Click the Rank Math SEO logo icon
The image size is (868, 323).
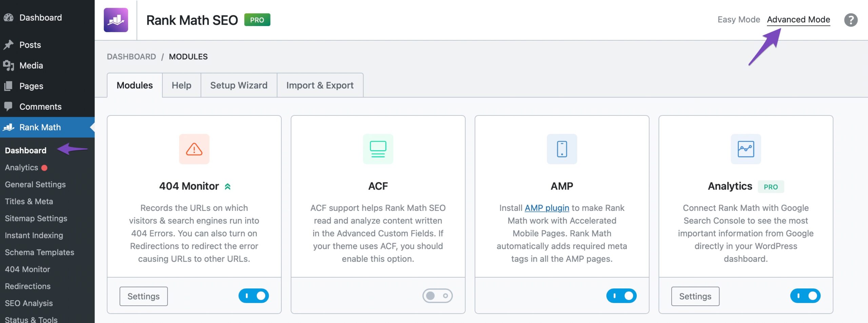click(x=116, y=20)
